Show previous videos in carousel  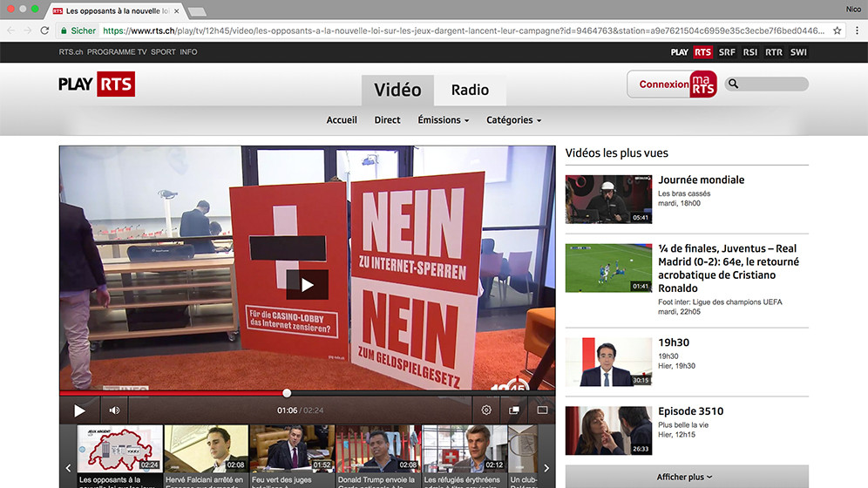tap(68, 468)
